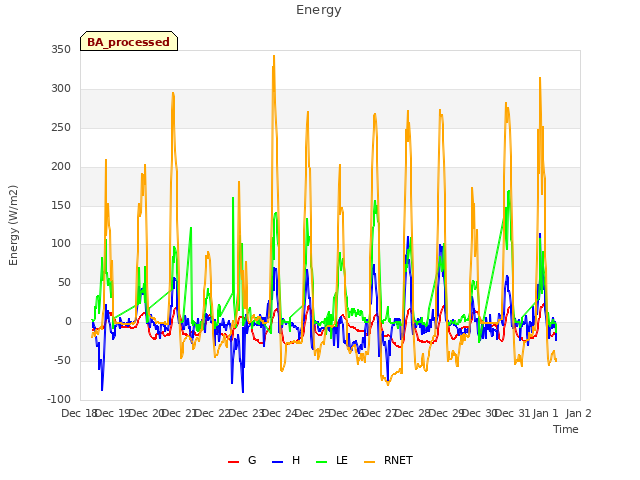Click the green LE legend swatch

322,462
